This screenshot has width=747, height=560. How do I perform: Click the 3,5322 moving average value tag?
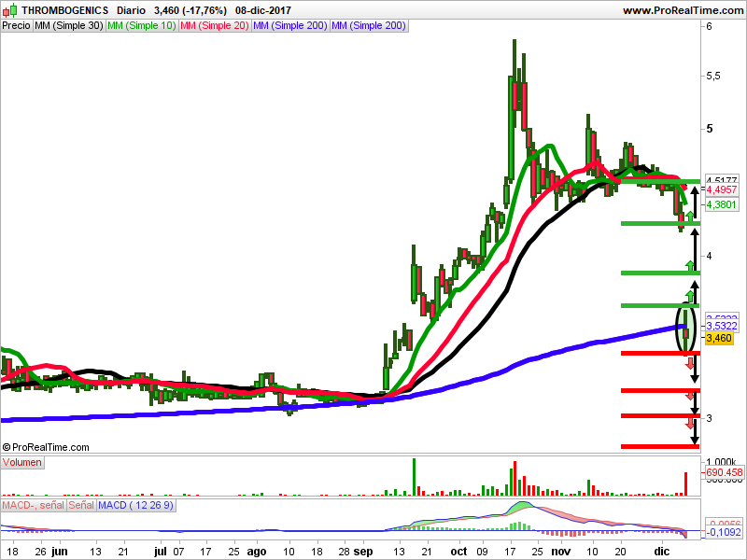(721, 326)
